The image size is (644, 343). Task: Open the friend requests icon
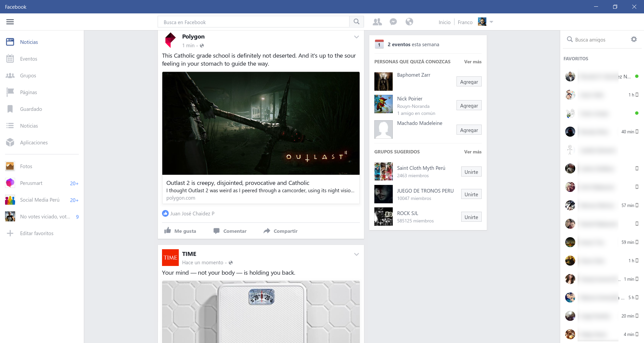[377, 22]
